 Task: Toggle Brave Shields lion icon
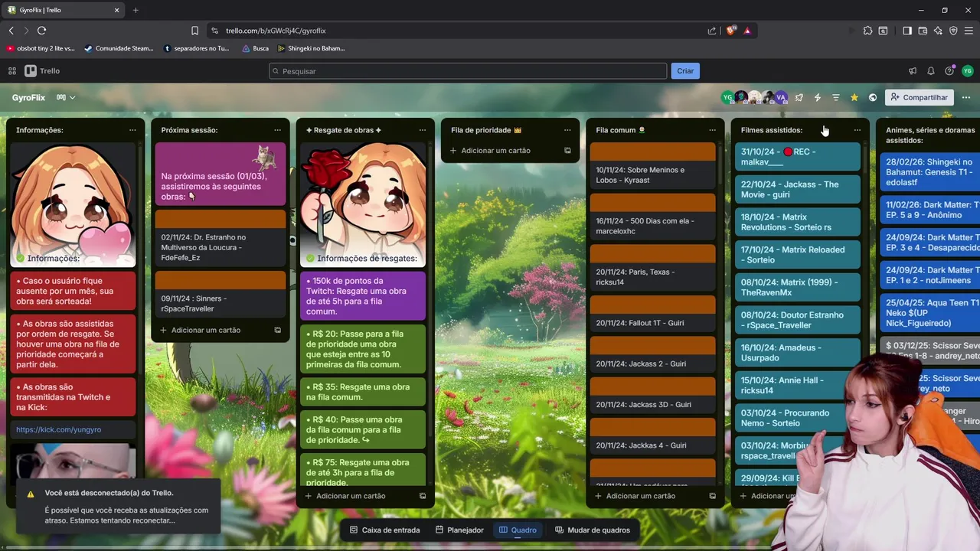731,31
